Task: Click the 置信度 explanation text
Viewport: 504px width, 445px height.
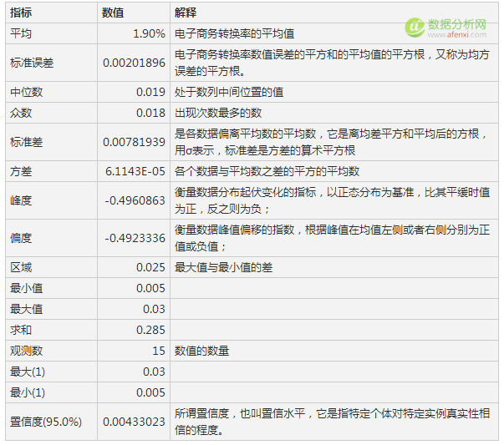Action: [x=332, y=422]
